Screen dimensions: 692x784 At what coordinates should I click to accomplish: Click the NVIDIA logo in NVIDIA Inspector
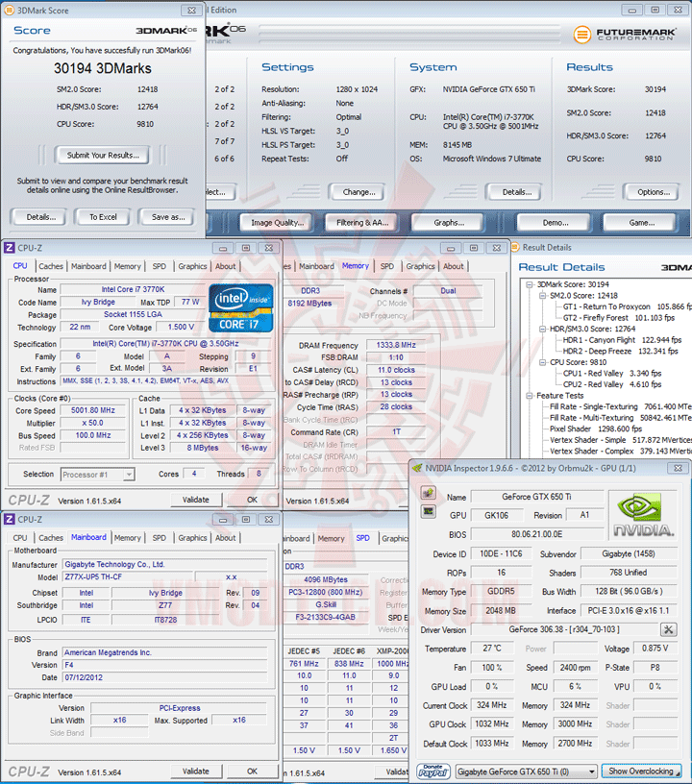(643, 515)
